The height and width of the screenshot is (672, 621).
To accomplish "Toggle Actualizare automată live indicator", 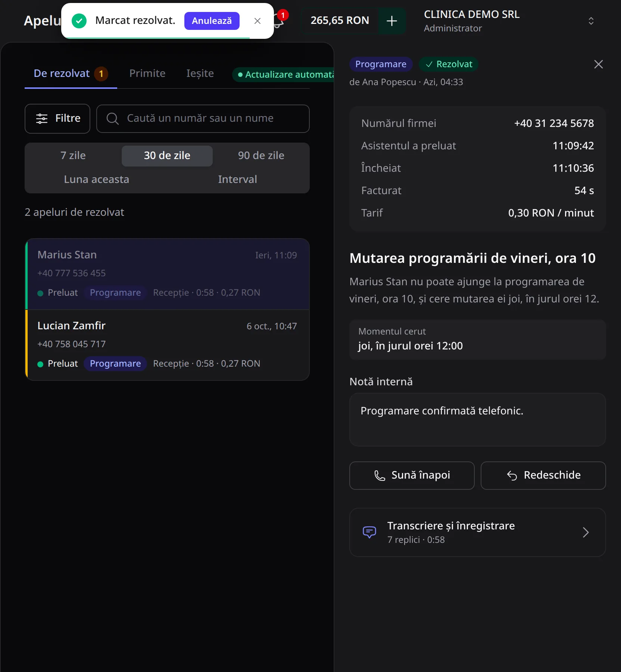I will point(286,74).
